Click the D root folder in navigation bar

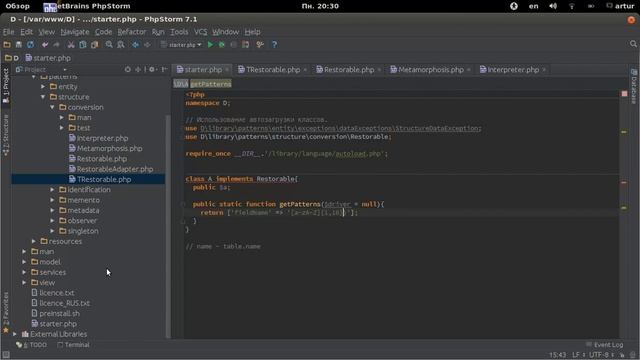coord(12,58)
